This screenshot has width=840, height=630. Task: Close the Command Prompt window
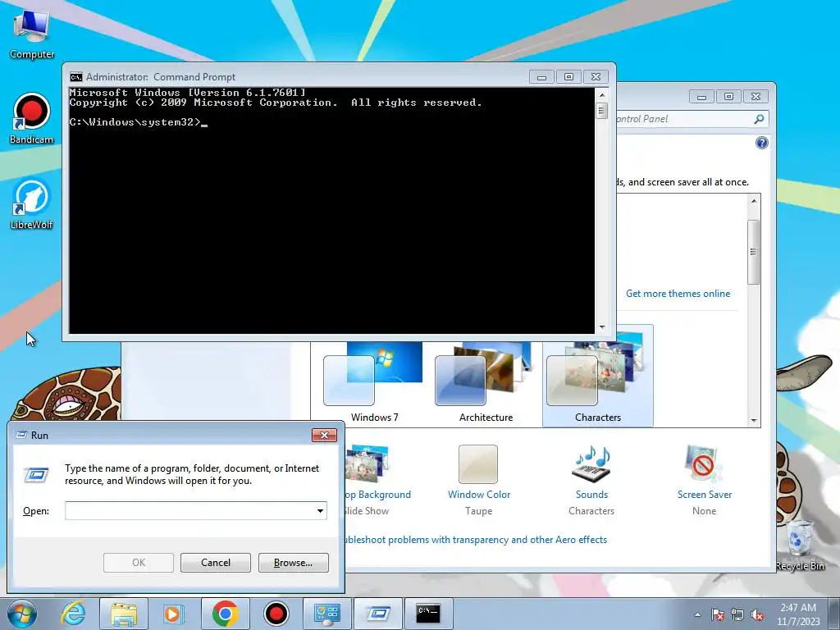(x=596, y=77)
